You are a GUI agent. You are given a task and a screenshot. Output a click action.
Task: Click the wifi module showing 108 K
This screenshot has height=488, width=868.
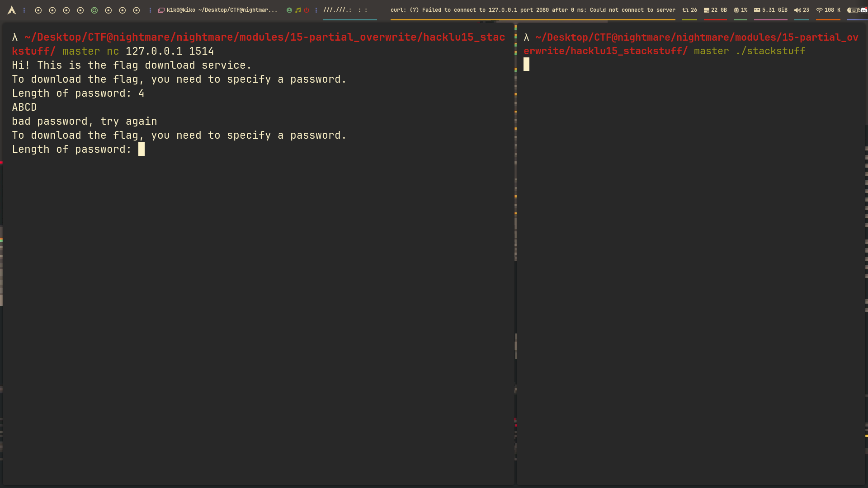tap(828, 10)
